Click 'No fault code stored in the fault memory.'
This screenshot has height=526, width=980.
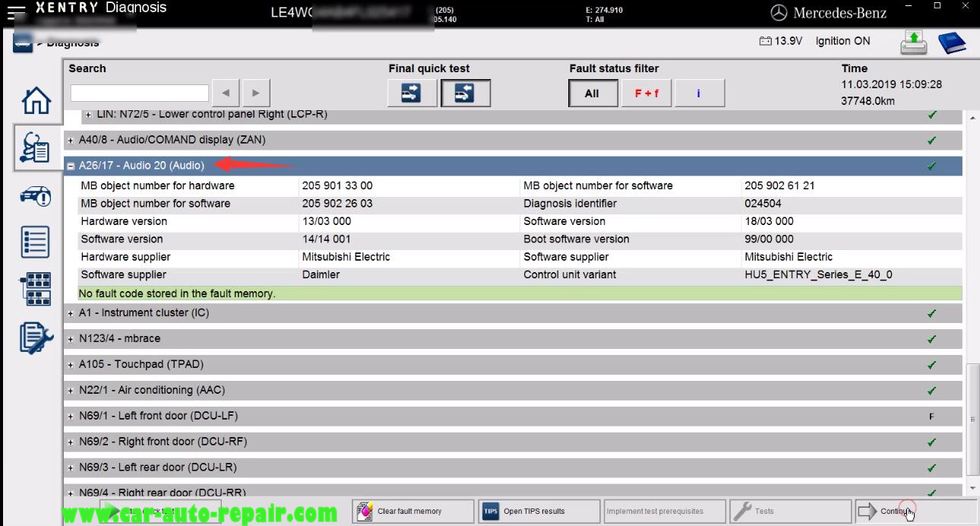[x=178, y=293]
